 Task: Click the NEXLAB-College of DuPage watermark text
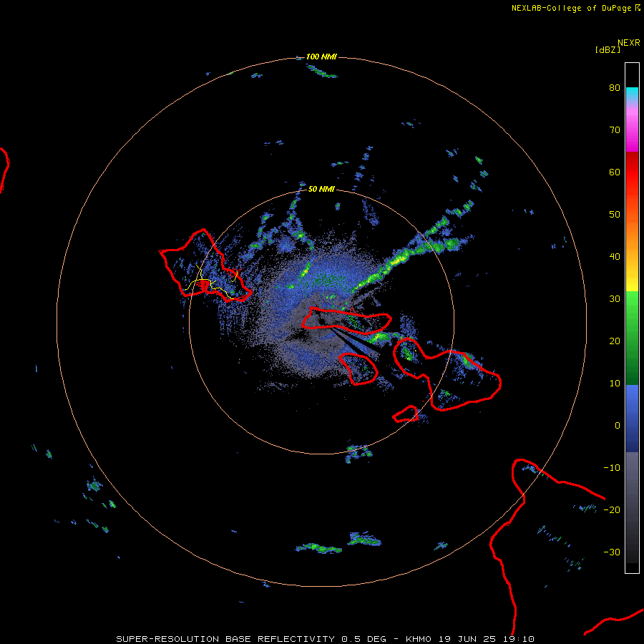click(x=575, y=8)
